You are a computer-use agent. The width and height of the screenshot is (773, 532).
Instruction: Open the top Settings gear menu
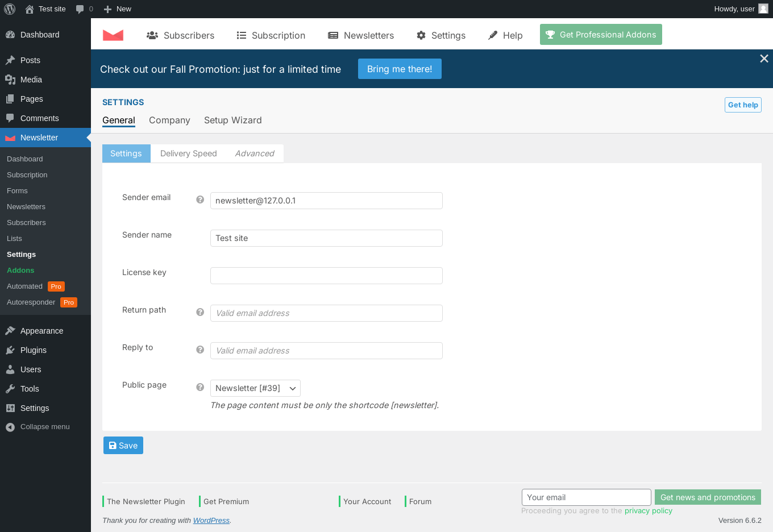[441, 35]
